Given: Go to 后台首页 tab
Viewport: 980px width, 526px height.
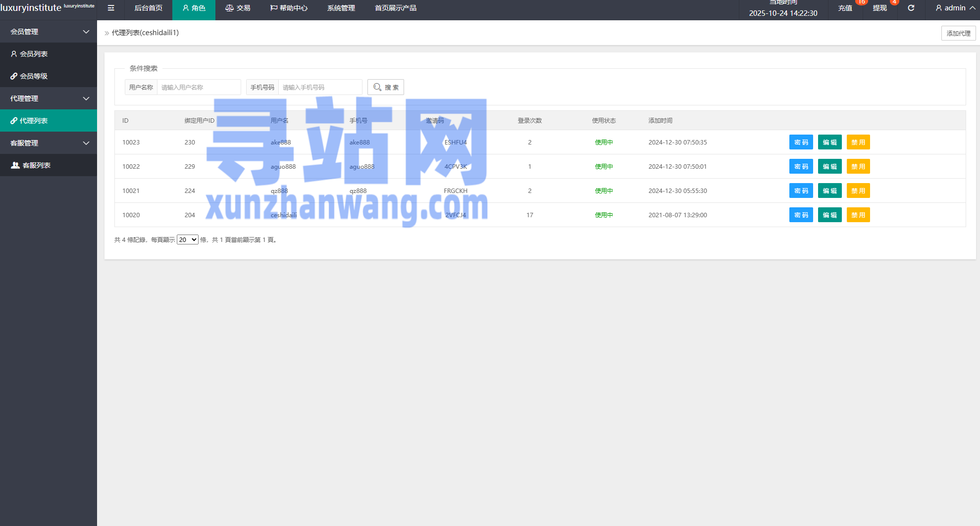Looking at the screenshot, I should (148, 8).
